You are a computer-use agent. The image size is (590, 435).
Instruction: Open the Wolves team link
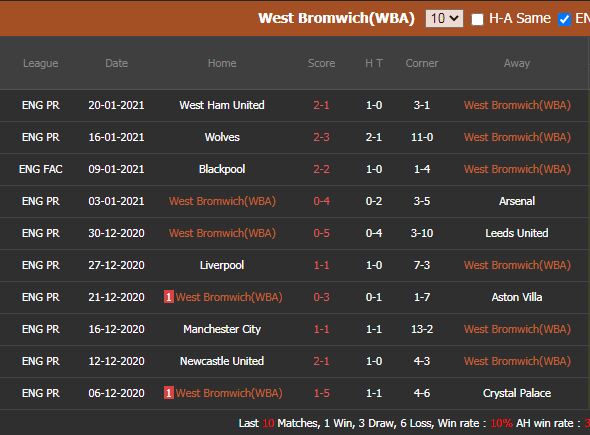pyautogui.click(x=222, y=137)
